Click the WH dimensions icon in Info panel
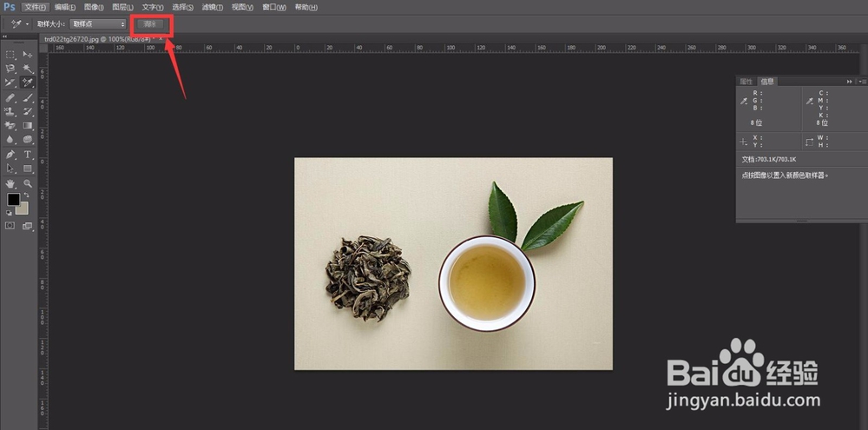This screenshot has height=430, width=868. [x=809, y=142]
